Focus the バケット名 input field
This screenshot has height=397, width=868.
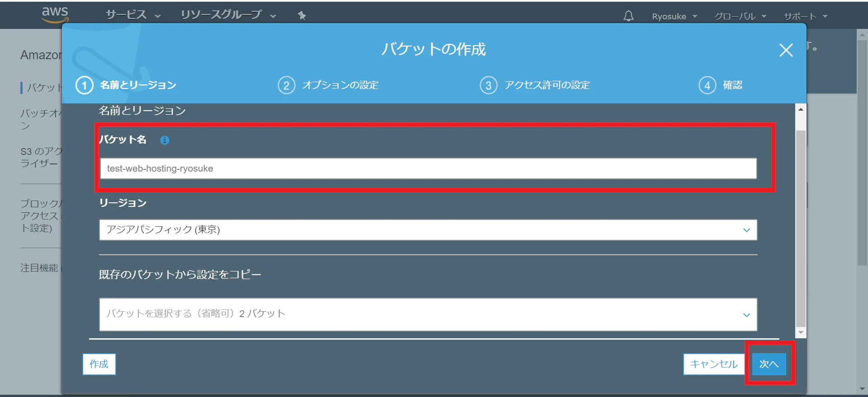(428, 168)
